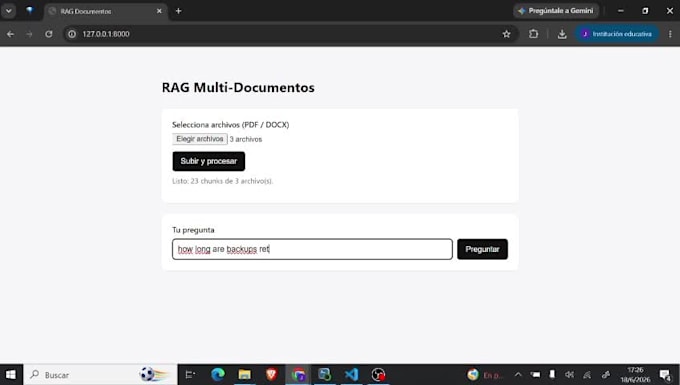Click the taskbar clock showing 17:26

click(635, 375)
